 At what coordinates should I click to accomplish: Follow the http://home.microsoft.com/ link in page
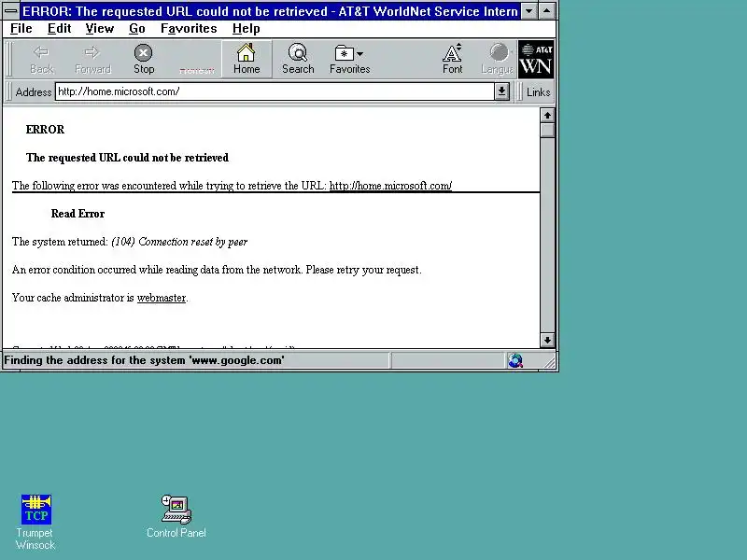click(390, 186)
